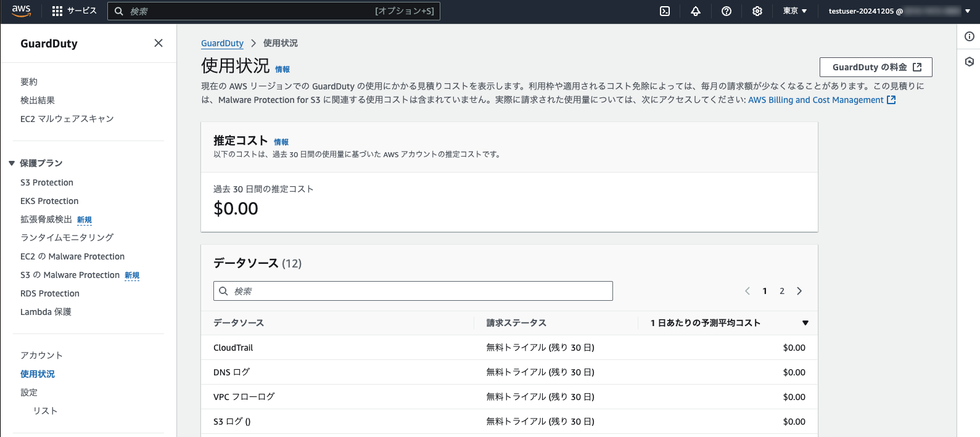Open AWS Billing and Cost Management link

click(x=816, y=100)
